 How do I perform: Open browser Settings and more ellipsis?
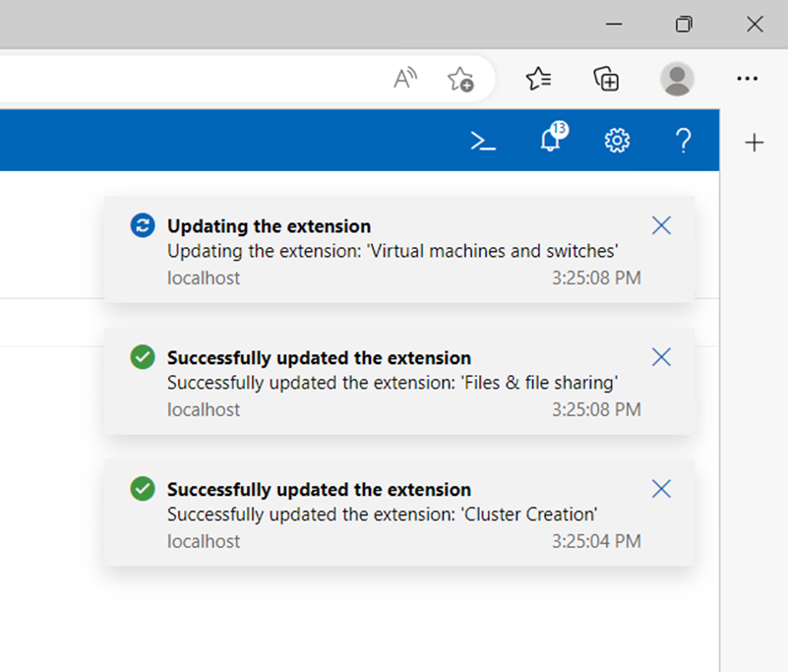pyautogui.click(x=748, y=79)
